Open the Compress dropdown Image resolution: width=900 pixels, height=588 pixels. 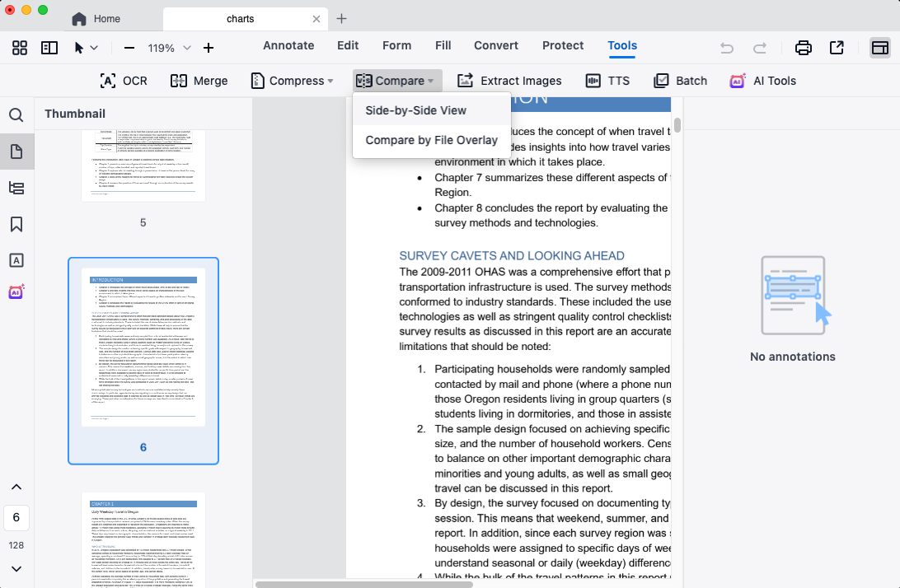click(292, 81)
